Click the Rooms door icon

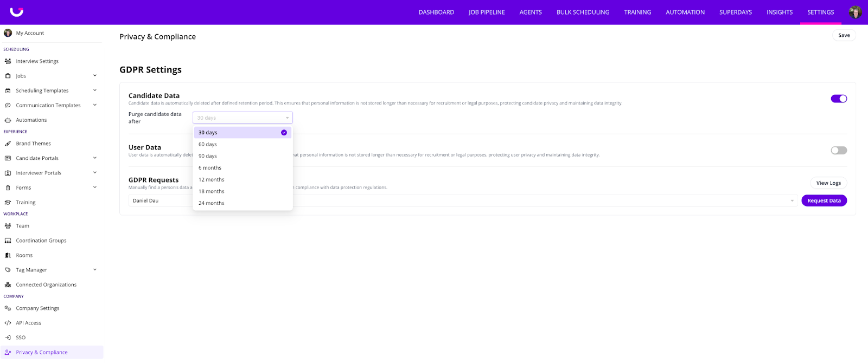8,255
